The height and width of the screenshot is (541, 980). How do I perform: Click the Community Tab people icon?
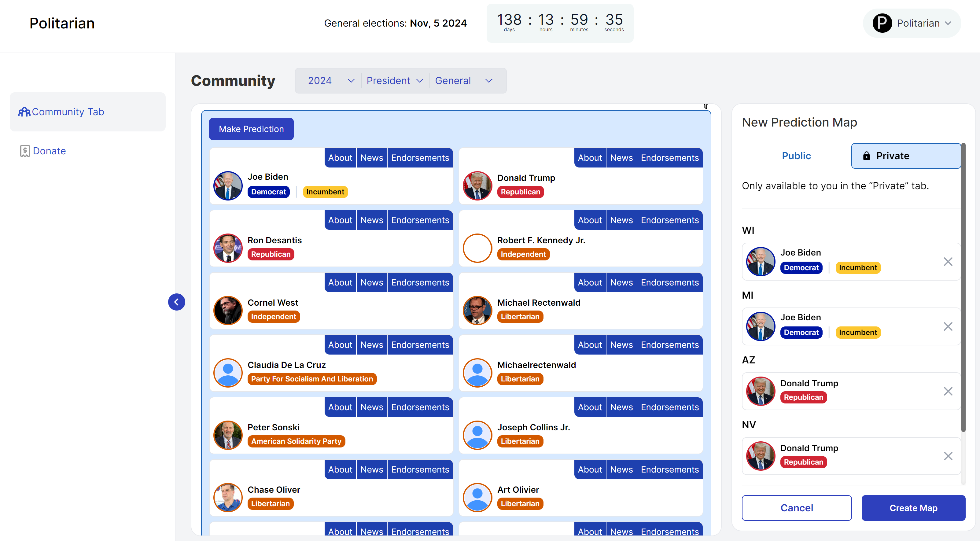[x=24, y=112]
